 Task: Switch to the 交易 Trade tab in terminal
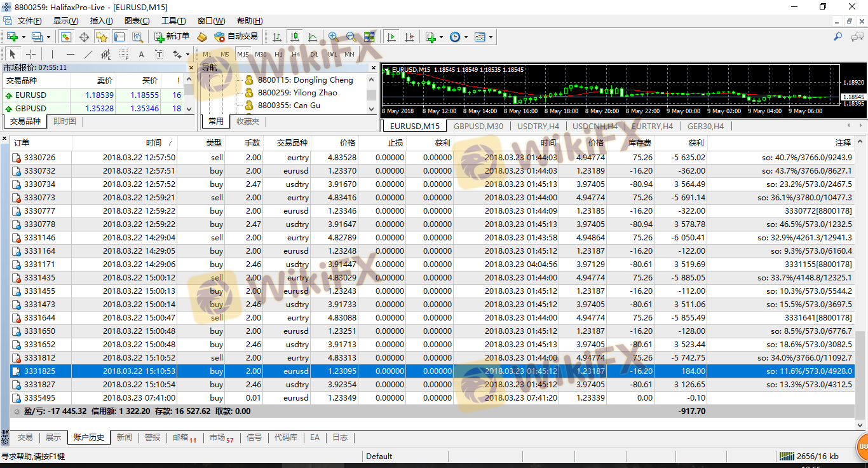tap(25, 437)
